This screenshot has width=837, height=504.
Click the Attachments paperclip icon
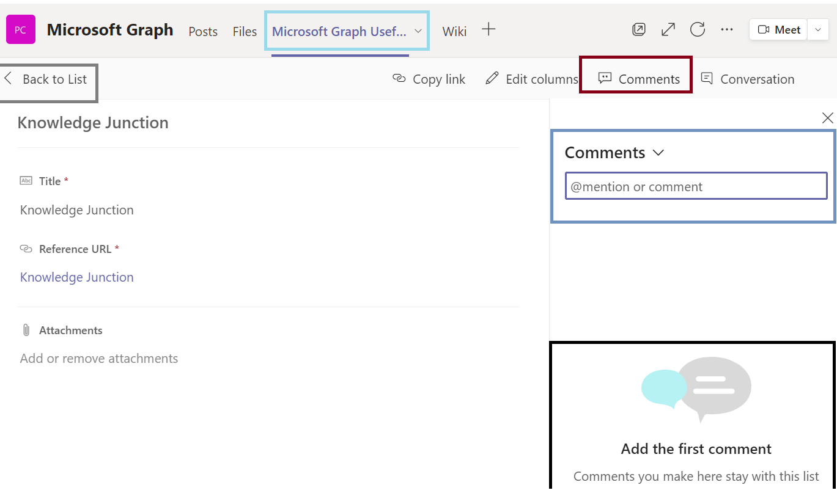(x=26, y=331)
